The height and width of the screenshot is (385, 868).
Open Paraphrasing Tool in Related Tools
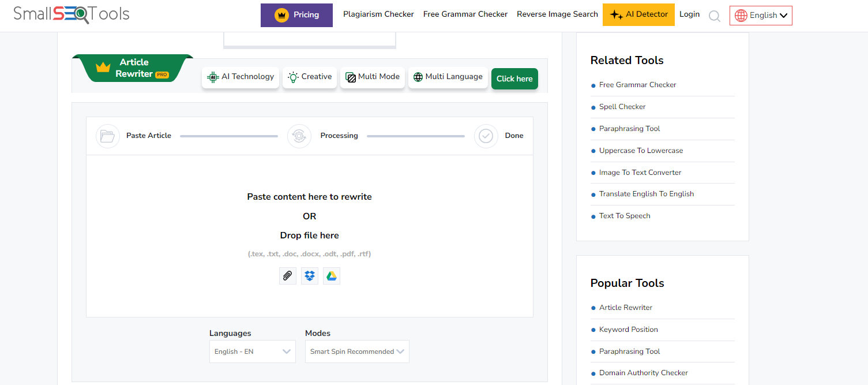point(629,129)
